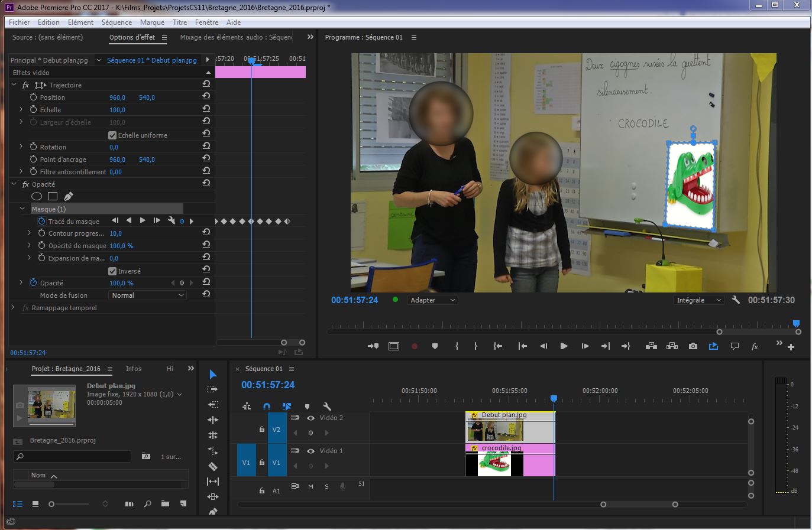Hide the Vidéo 2 track output

pos(310,418)
